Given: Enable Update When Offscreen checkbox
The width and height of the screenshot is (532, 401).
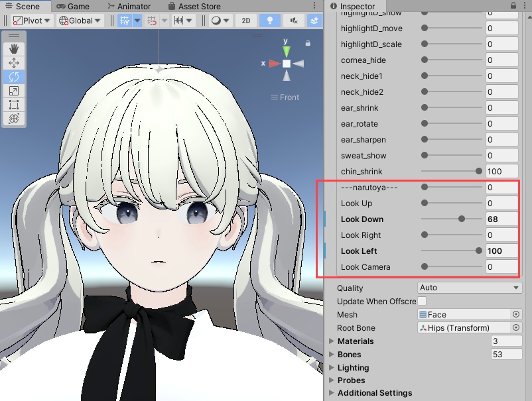Looking at the screenshot, I should (x=422, y=301).
